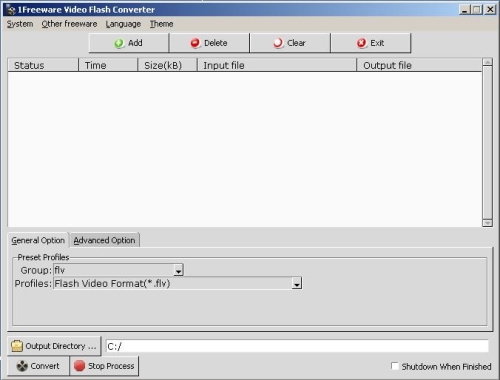The height and width of the screenshot is (380, 500).
Task: Click the file list scrollbar down arrow
Action: 487,223
